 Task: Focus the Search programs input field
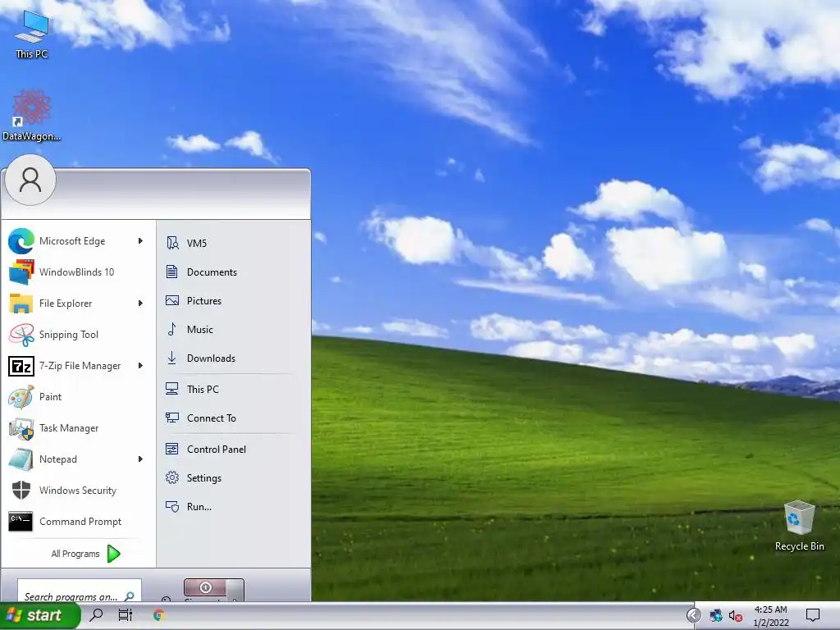[x=80, y=591]
